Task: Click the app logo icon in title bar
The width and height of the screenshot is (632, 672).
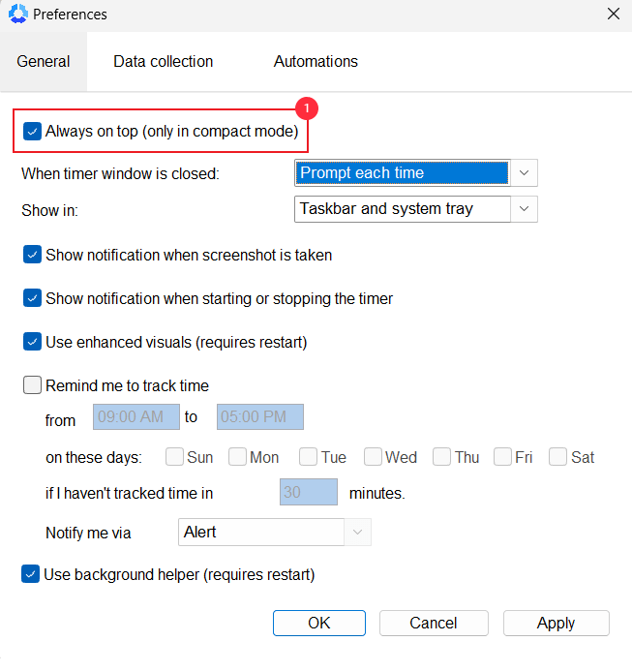Action: (x=18, y=14)
